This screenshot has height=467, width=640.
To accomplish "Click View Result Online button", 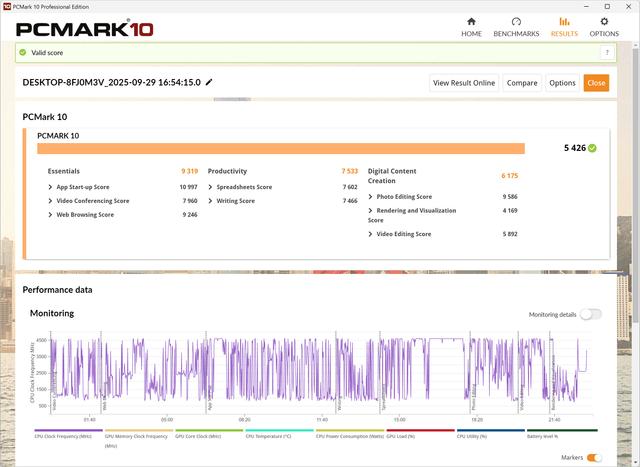I will point(464,83).
